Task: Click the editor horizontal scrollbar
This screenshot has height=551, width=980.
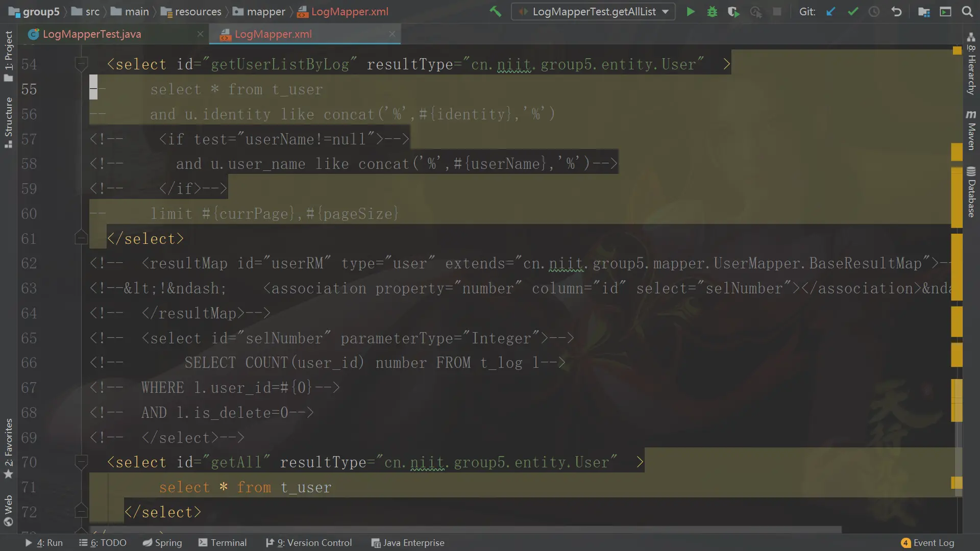Action: (x=464, y=530)
